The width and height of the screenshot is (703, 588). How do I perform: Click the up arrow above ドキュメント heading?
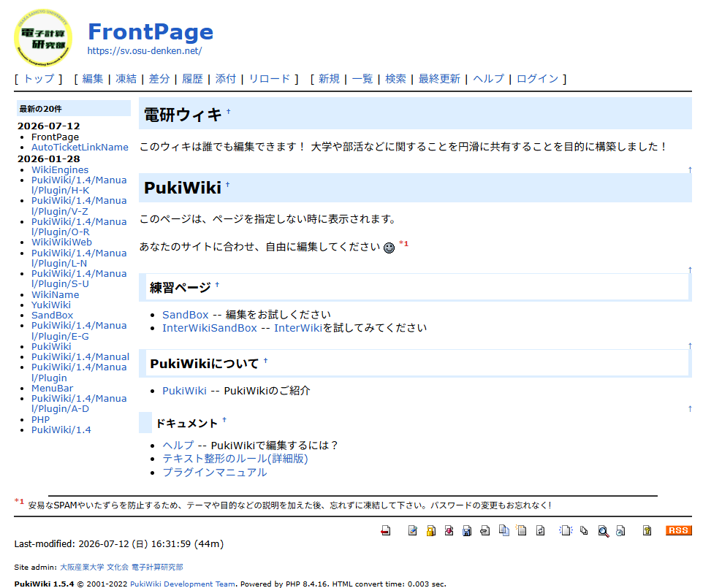690,408
